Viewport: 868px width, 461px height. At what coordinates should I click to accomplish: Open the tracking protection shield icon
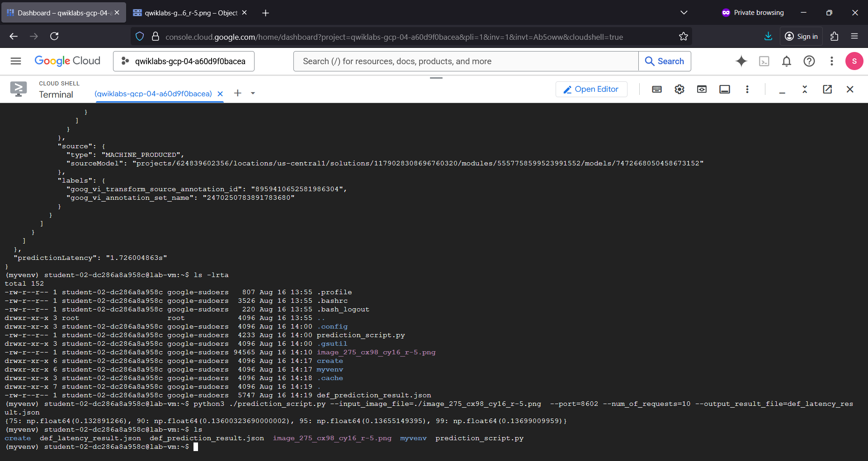140,37
